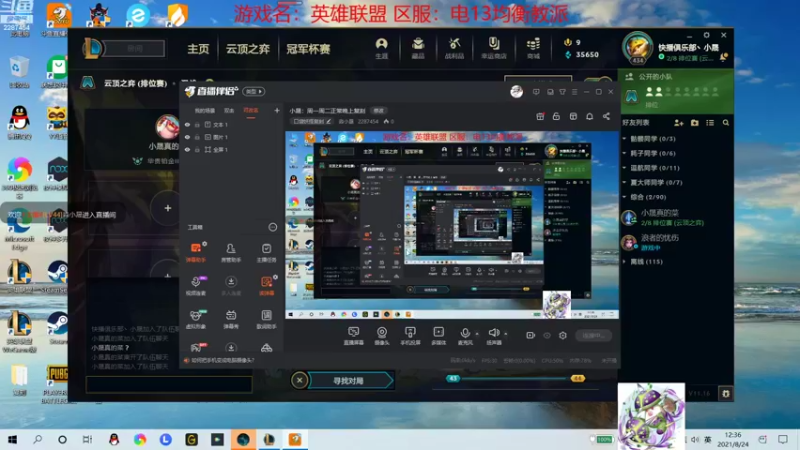The image size is (800, 450).
Task: Open the 主页 tab in League client
Action: tap(198, 49)
